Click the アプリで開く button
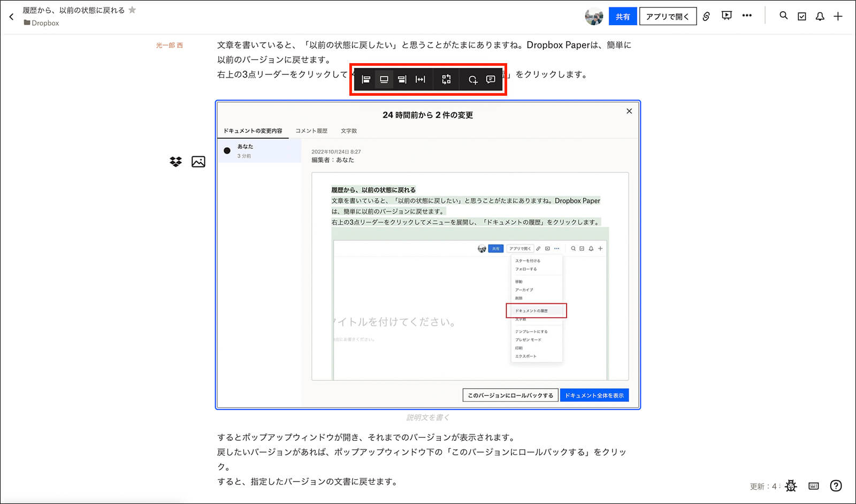This screenshot has height=504, width=856. 668,17
